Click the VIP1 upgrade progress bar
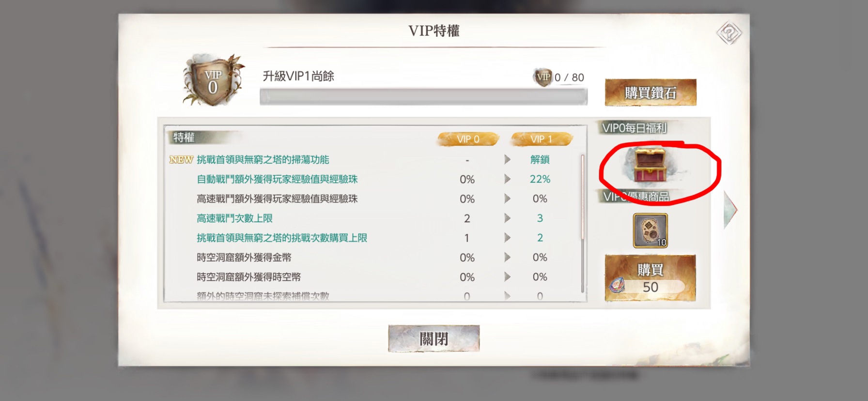 423,96
